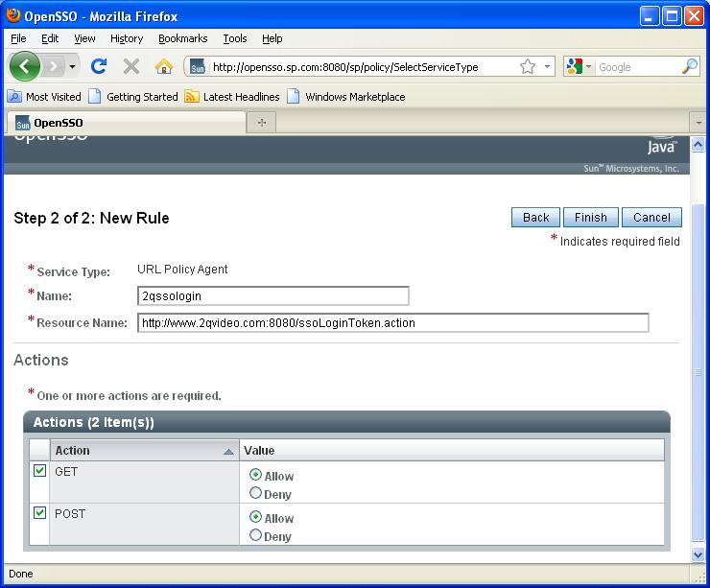The image size is (710, 588).
Task: Select Deny for the GET action
Action: 255,492
